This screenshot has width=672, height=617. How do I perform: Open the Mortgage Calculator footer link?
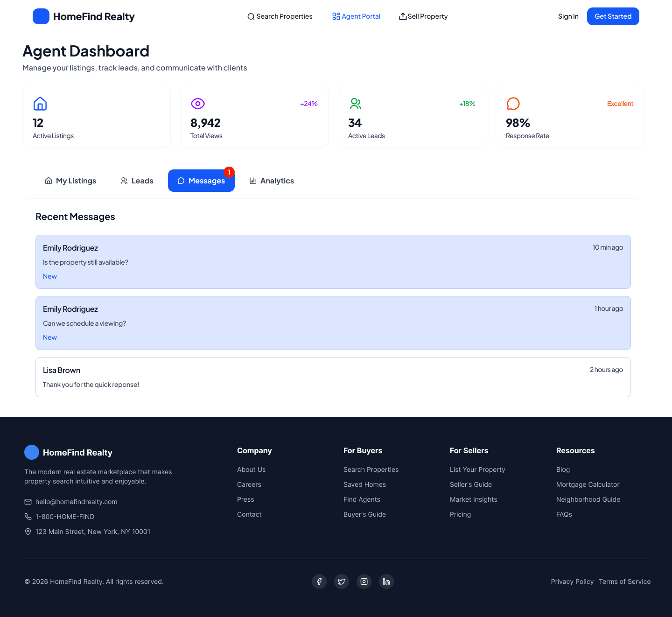[x=588, y=484]
